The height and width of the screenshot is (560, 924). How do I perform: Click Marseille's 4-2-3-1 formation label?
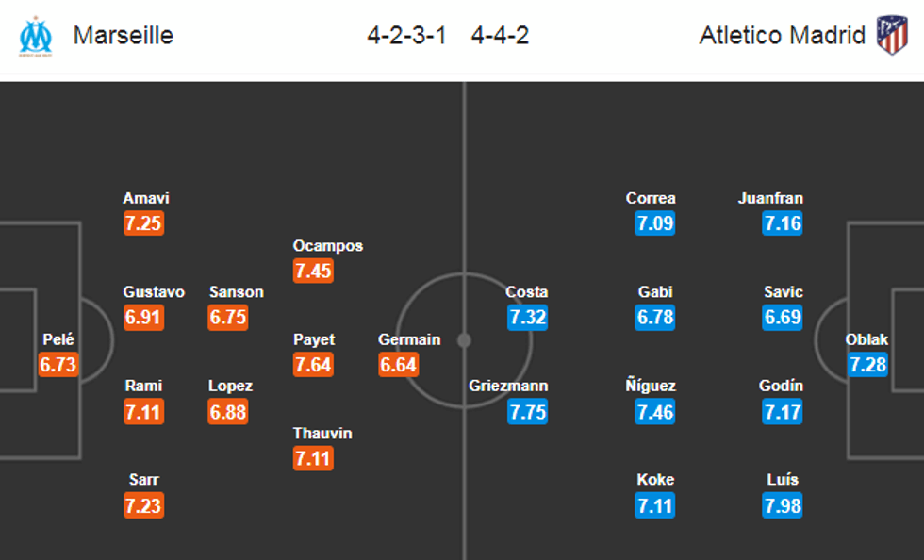pos(406,36)
